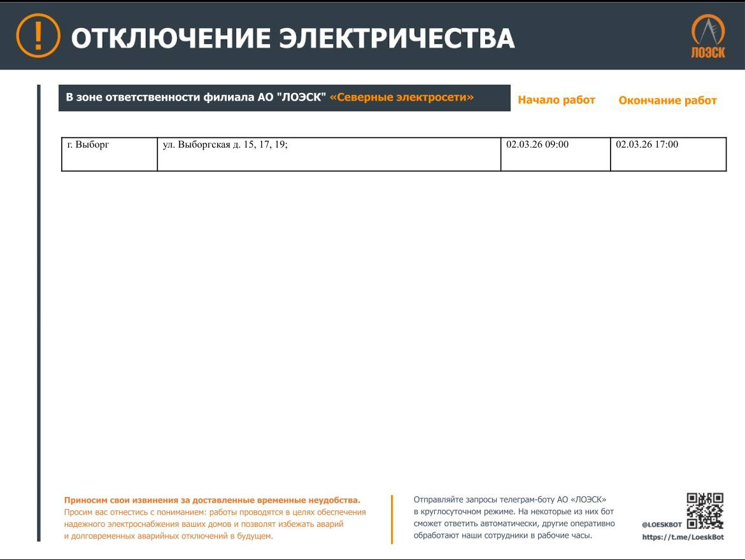Select the «Окончание работ» column header
Viewport: 745px width, 560px height.
coord(667,101)
